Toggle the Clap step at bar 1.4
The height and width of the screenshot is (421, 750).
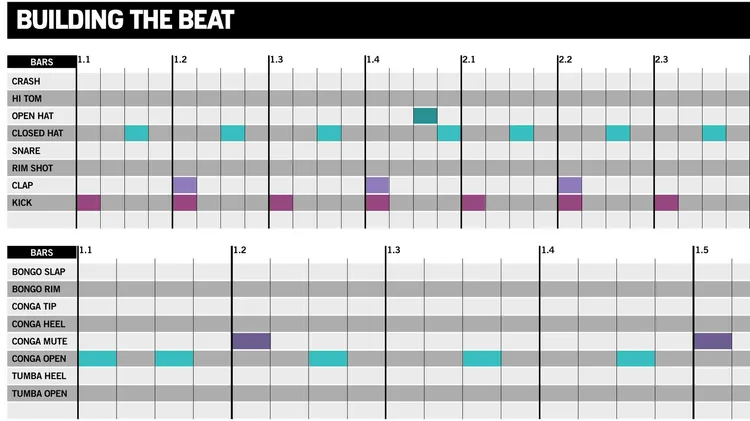pyautogui.click(x=377, y=185)
